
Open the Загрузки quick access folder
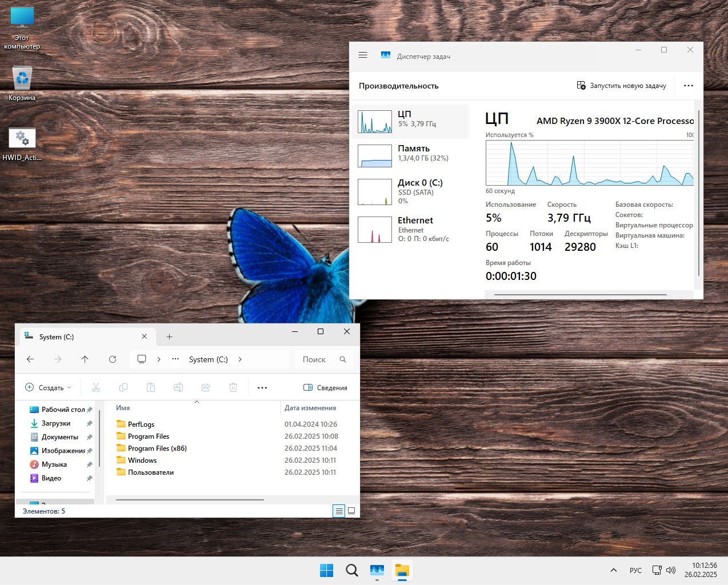pos(56,423)
